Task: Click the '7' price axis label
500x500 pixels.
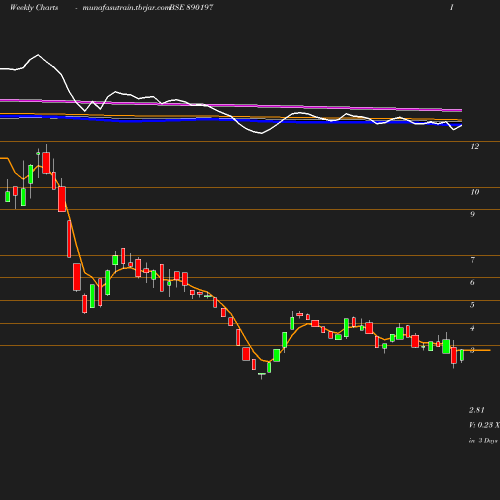Action: pyautogui.click(x=473, y=260)
